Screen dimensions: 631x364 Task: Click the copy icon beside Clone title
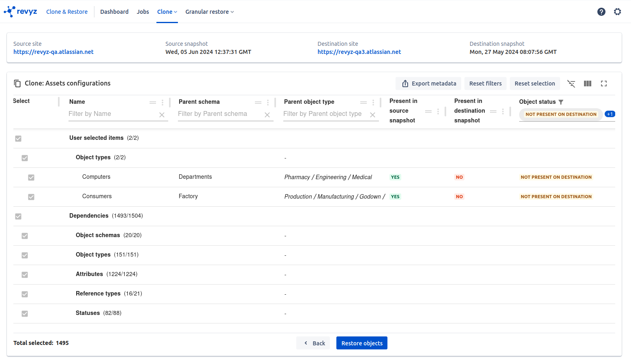[17, 84]
